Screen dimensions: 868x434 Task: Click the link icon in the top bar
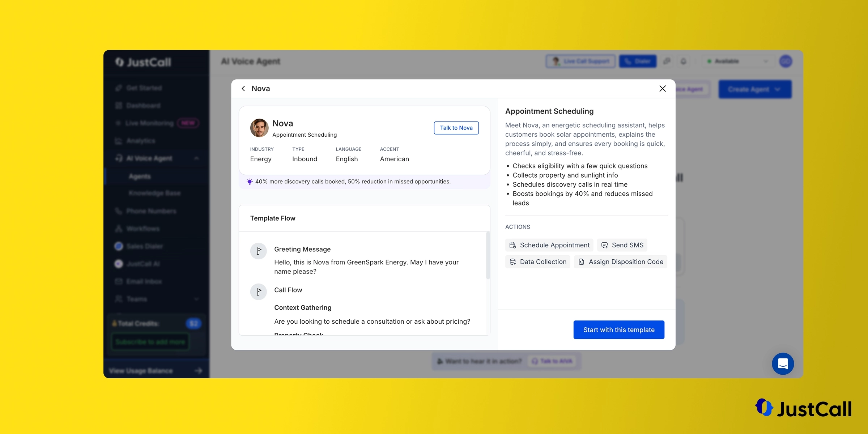(x=667, y=61)
